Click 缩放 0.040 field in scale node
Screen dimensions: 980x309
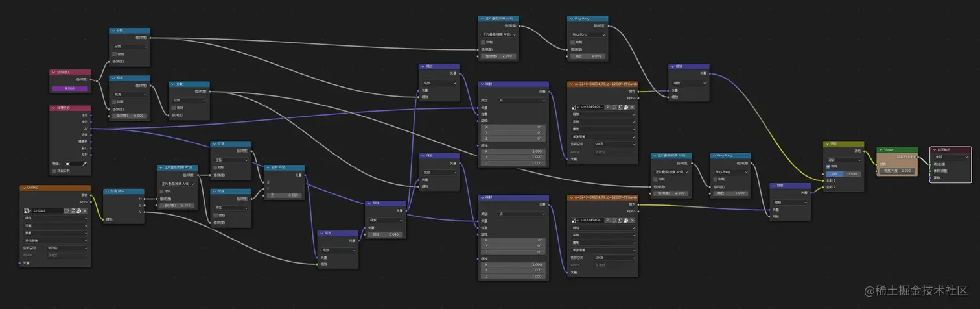pyautogui.click(x=386, y=234)
